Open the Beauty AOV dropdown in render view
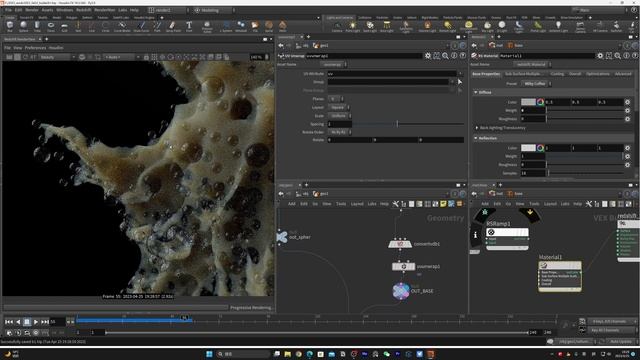640x360 pixels. click(x=57, y=57)
